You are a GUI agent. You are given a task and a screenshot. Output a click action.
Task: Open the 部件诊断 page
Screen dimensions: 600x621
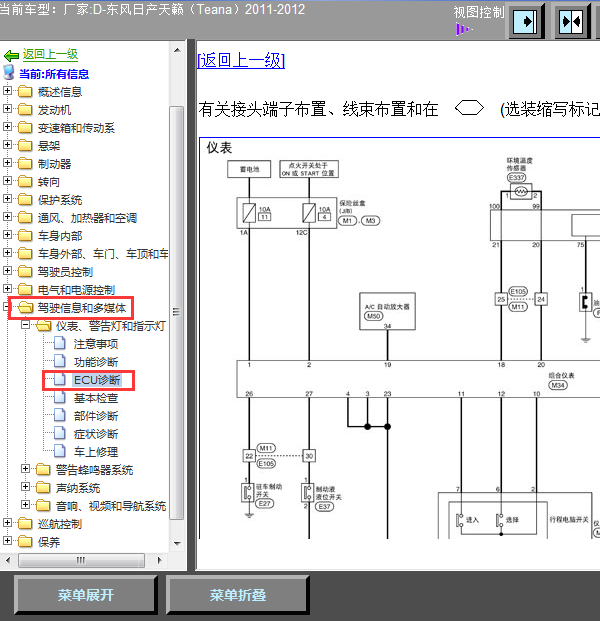tap(96, 416)
